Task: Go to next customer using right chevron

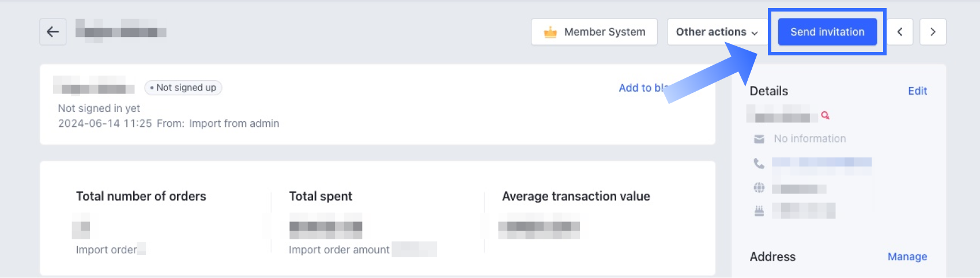Action: 933,32
